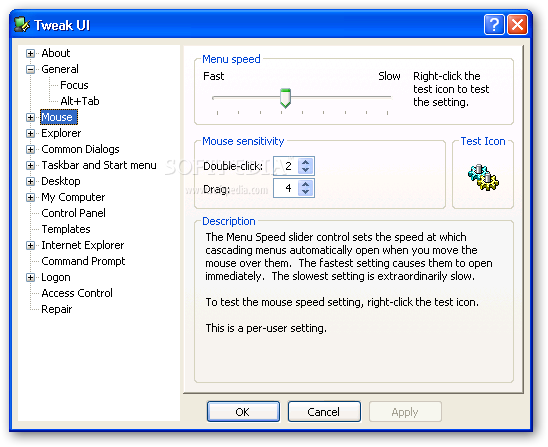Expand the Common Dialogs node
Image resolution: width=548 pixels, height=447 pixels.
(30, 150)
